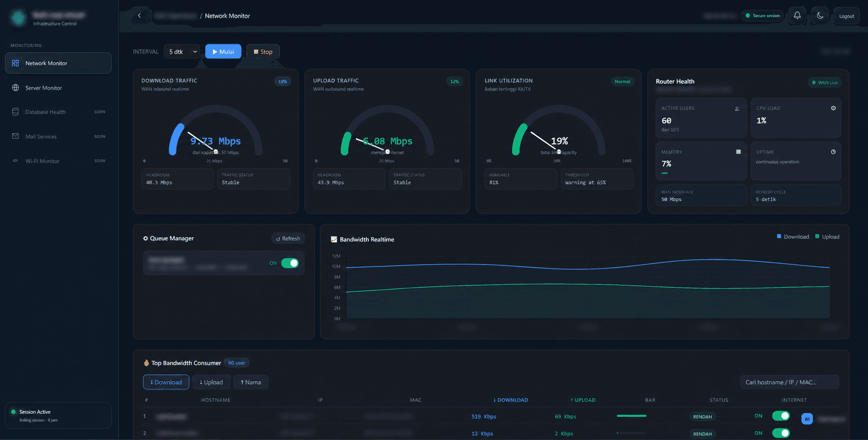Refresh the Queue Manager
Screen dimensions: 868x440
tap(288, 238)
